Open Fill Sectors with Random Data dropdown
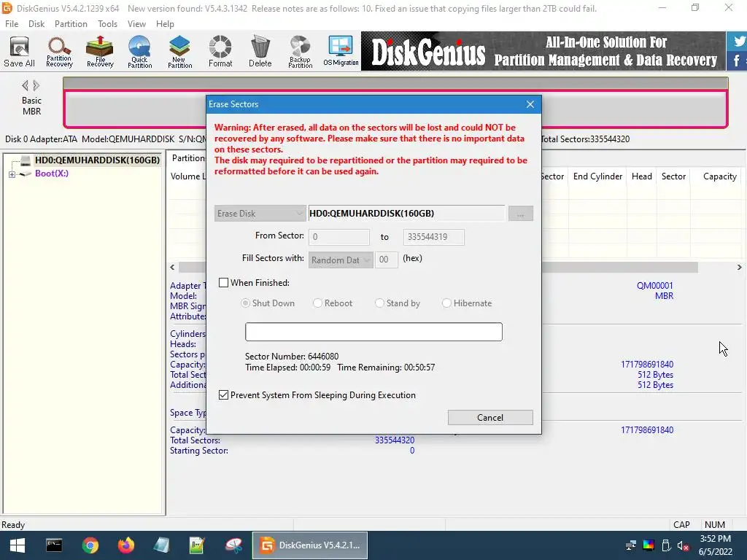The image size is (747, 560). click(341, 260)
